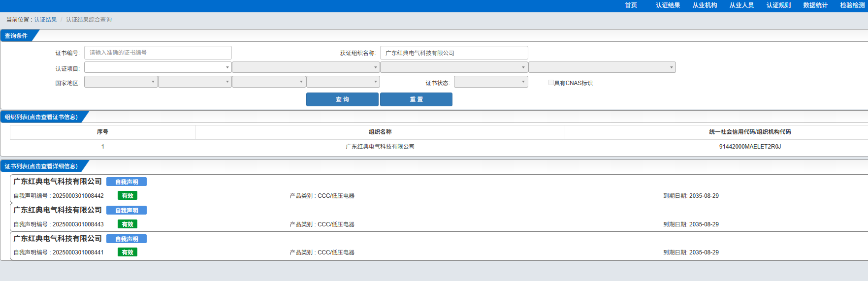The width and height of the screenshot is (868, 281).
Task: Click credit code 91442000MAELET2R0J
Action: coord(750,147)
